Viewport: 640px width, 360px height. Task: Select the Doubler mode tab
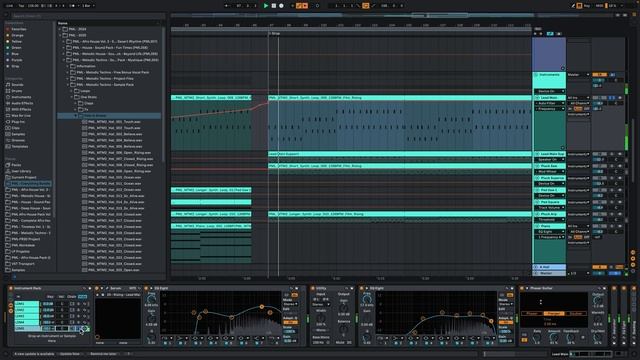(576, 313)
